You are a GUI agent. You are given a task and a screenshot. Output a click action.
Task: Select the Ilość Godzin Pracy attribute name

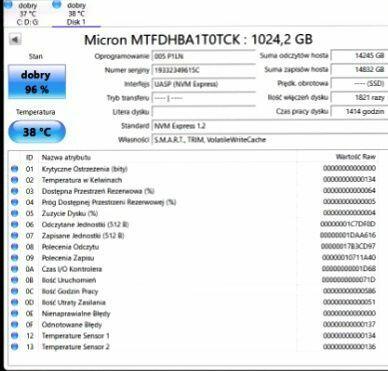click(70, 291)
